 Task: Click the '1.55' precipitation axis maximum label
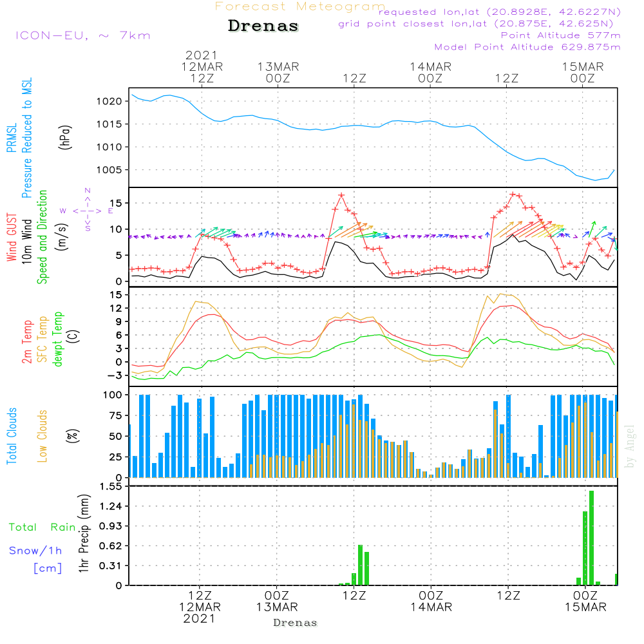(x=111, y=487)
